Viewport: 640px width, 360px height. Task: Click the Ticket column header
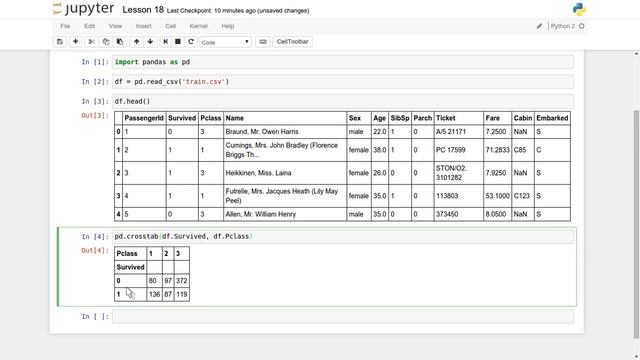coord(459,118)
